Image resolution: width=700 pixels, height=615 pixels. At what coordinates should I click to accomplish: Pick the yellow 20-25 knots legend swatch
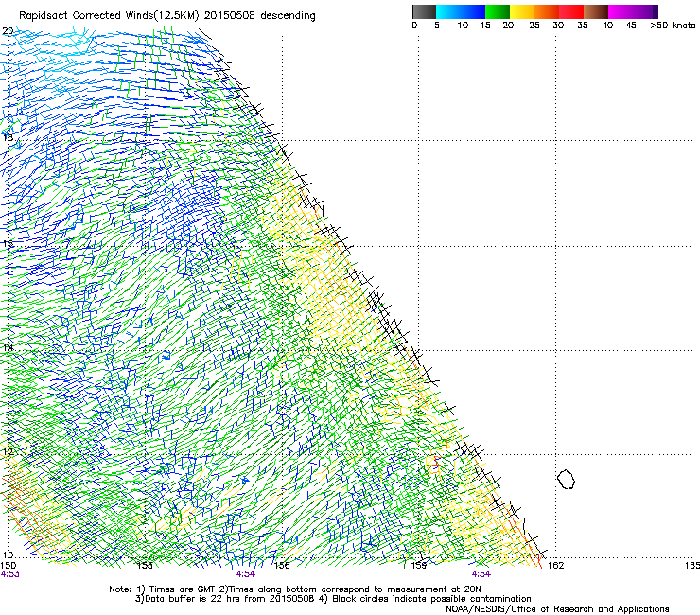pyautogui.click(x=522, y=11)
